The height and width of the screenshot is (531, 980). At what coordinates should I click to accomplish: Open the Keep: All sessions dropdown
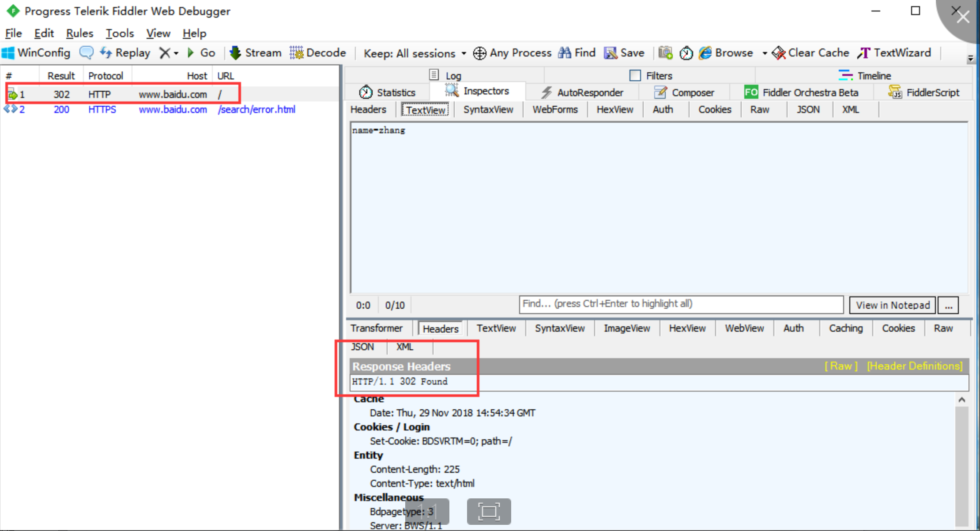tap(415, 53)
